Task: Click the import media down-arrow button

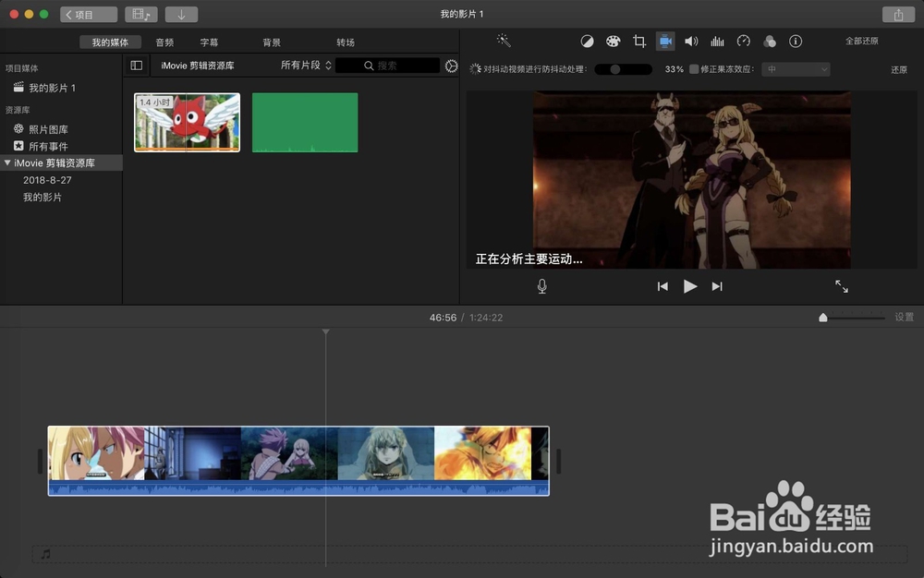Action: (181, 14)
